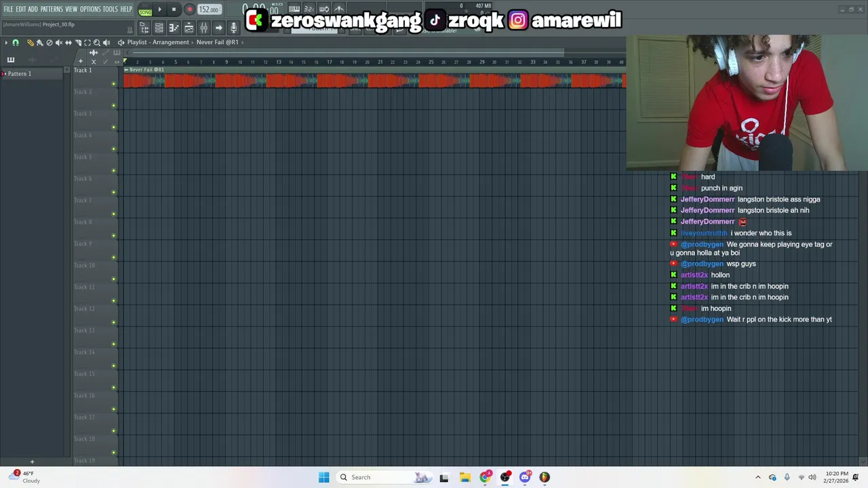Click the waveform icon above track headers

[94, 52]
